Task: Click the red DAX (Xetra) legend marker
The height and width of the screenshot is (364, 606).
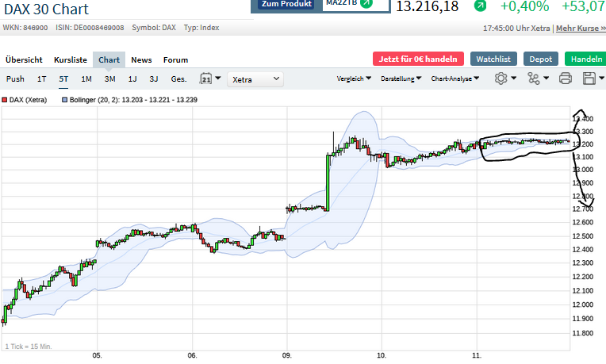Action: point(5,100)
